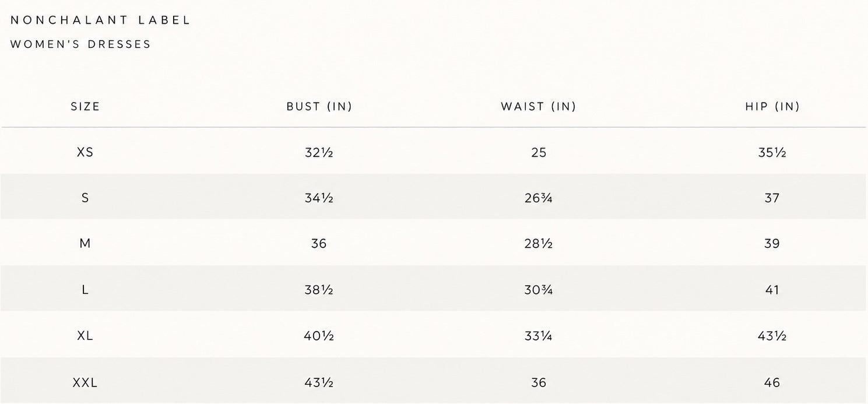Select the XS size row label
Viewport: 868px width, 404px height.
(x=85, y=152)
